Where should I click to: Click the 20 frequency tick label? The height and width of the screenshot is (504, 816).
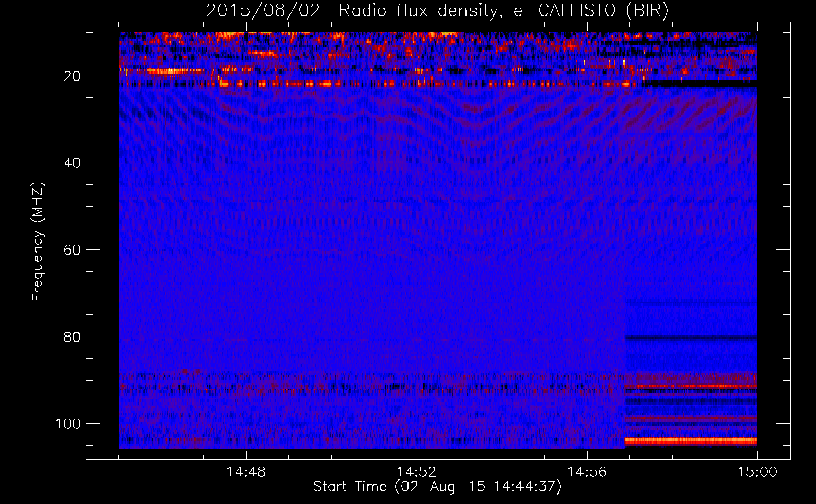pos(73,76)
